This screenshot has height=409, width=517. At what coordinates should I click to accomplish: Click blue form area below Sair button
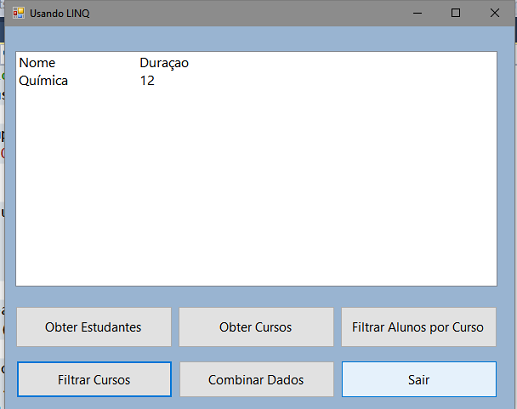419,403
